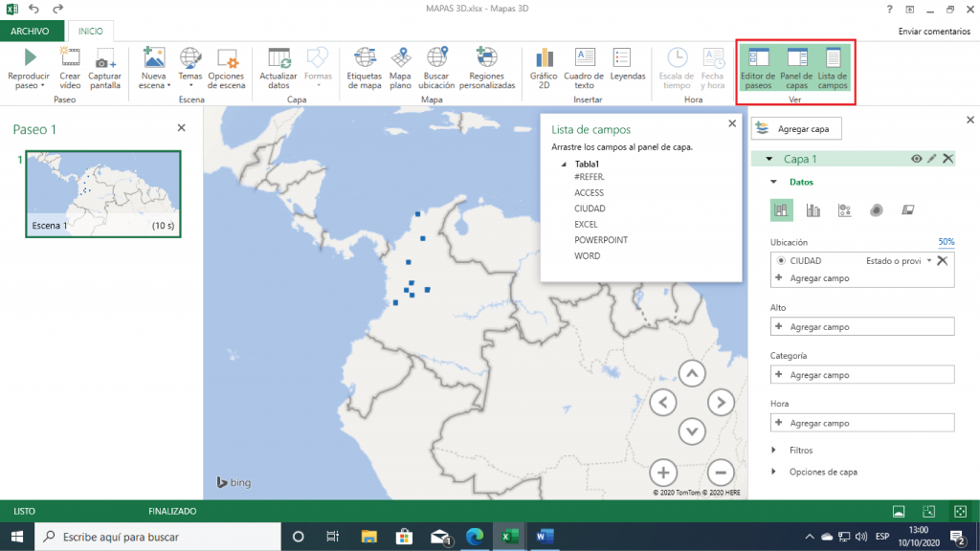
Task: Toggle Capa 1 visibility eye
Action: [x=916, y=159]
